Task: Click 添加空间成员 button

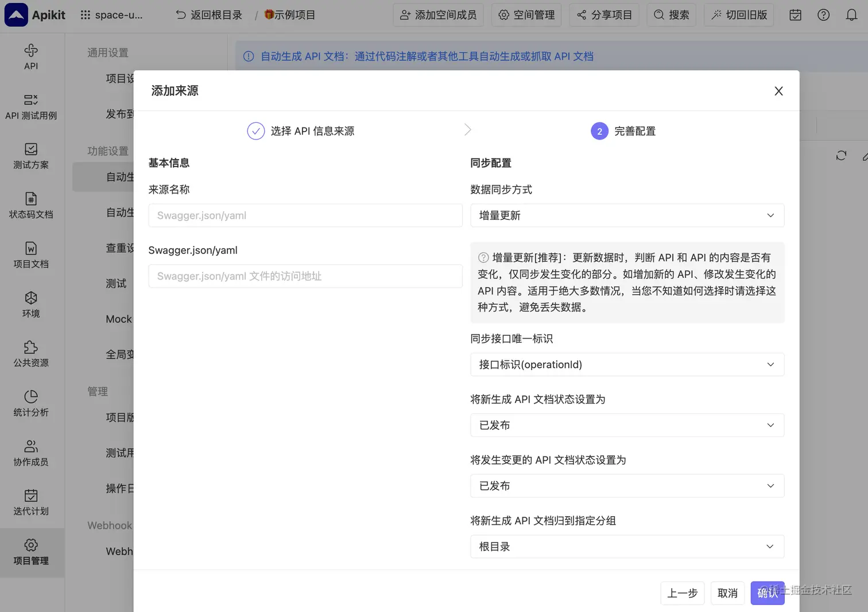Action: [439, 15]
